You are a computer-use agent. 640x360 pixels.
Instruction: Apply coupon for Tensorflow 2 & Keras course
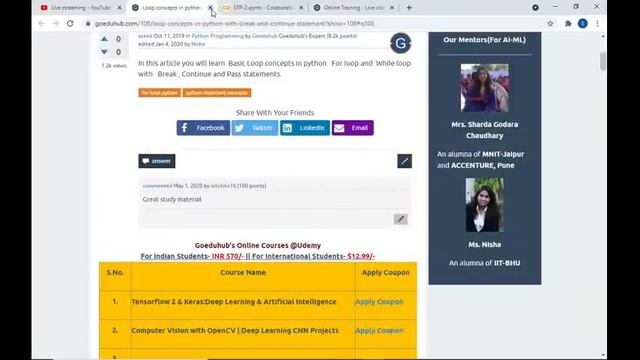379,302
